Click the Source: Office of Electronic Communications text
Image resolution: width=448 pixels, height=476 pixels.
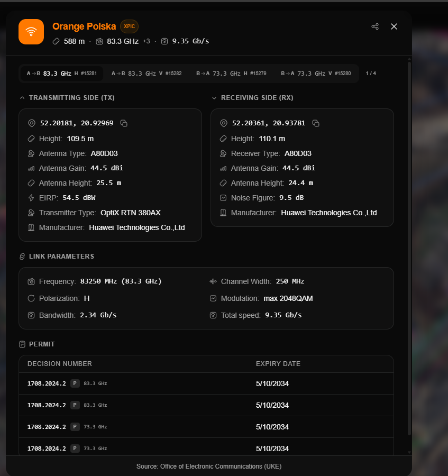click(209, 466)
